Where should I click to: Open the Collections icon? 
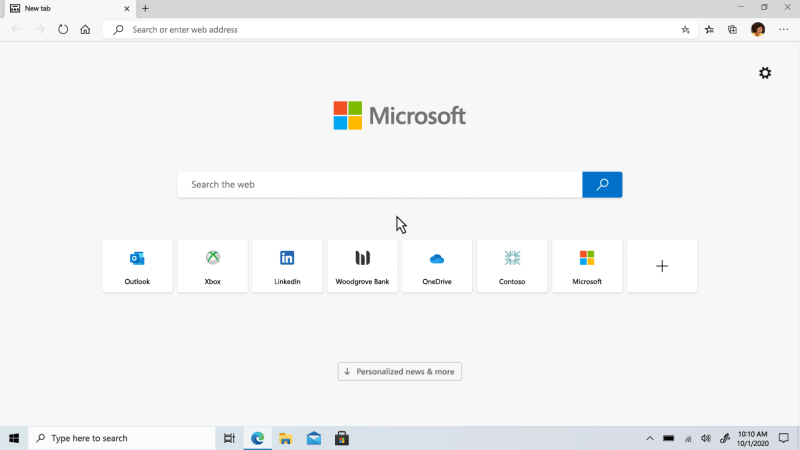(x=733, y=30)
